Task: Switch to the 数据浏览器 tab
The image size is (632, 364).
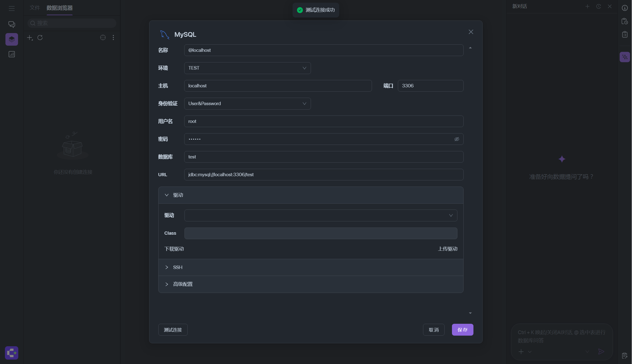Action: click(60, 8)
